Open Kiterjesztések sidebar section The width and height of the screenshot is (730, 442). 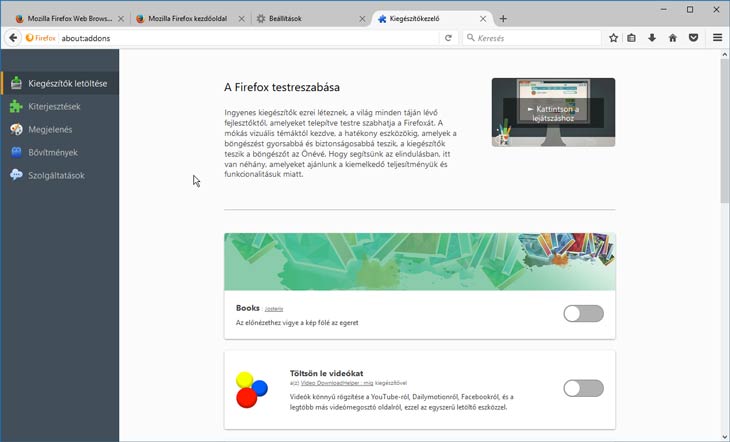(x=60, y=107)
